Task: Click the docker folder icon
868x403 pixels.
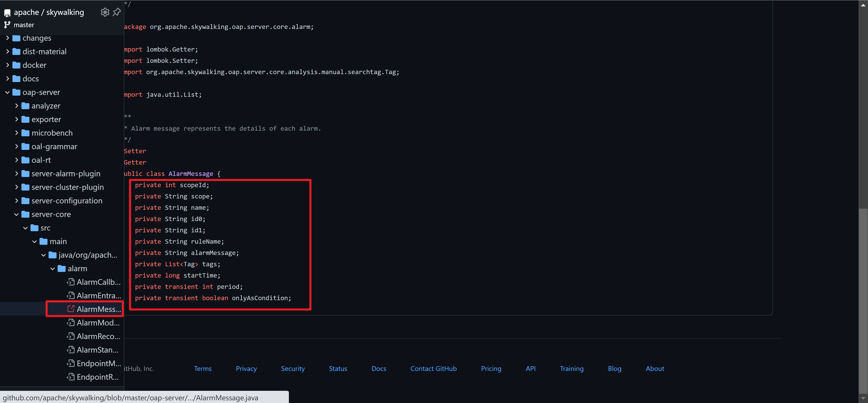Action: coord(16,65)
